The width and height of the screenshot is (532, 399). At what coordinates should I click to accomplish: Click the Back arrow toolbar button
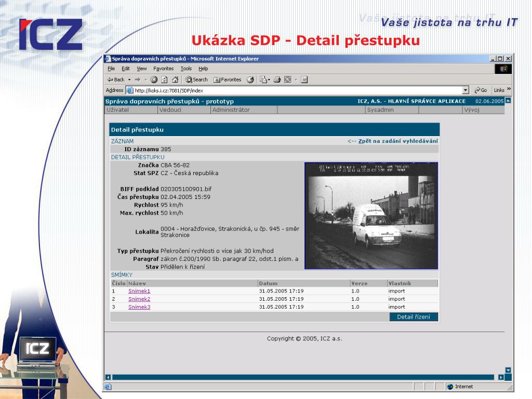116,79
